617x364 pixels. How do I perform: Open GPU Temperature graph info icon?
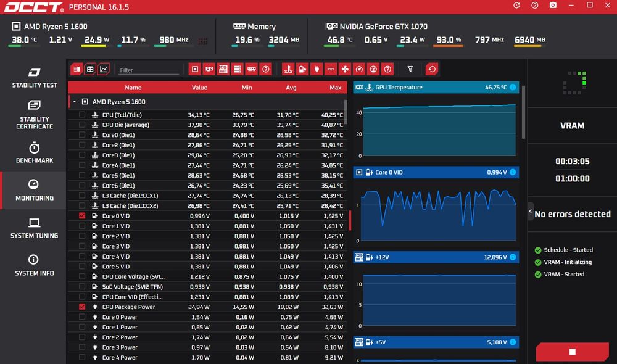(x=513, y=88)
